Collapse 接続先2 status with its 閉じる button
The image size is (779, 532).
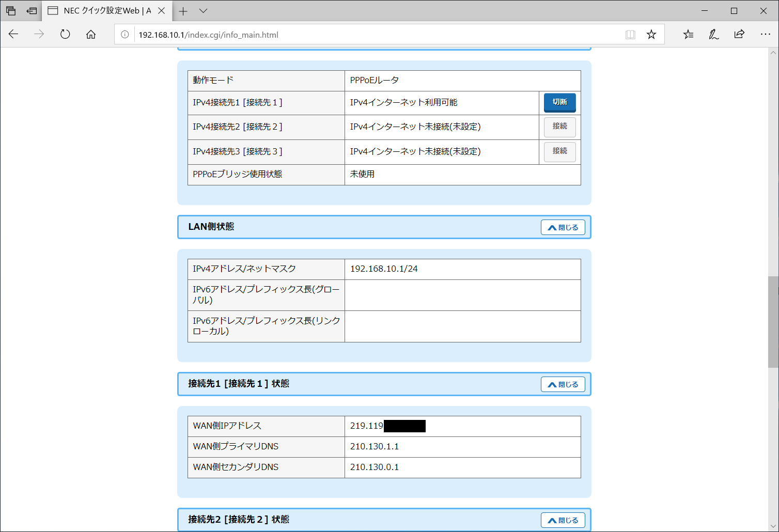563,520
